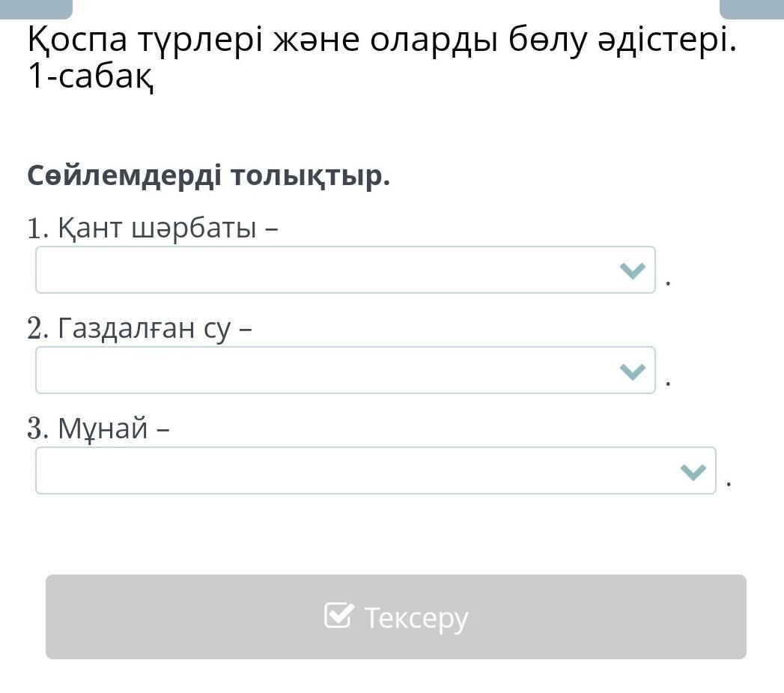Select the 1-сабақ lesson text
This screenshot has height=693, width=784.
(x=90, y=76)
